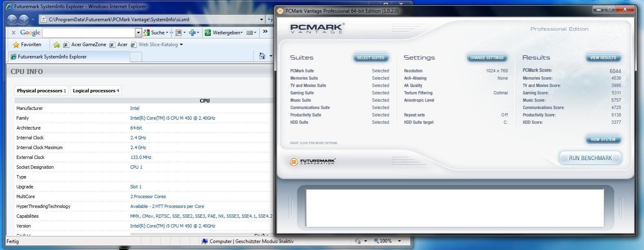
Task: Click the Memories Suite row
Action: tap(340, 78)
